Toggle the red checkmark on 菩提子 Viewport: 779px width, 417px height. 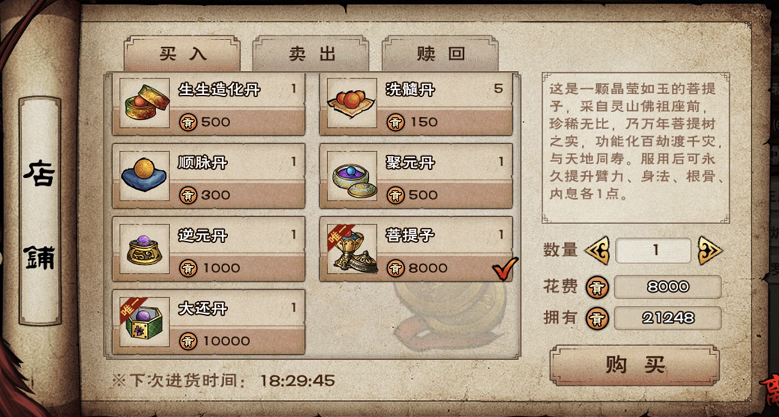505,269
